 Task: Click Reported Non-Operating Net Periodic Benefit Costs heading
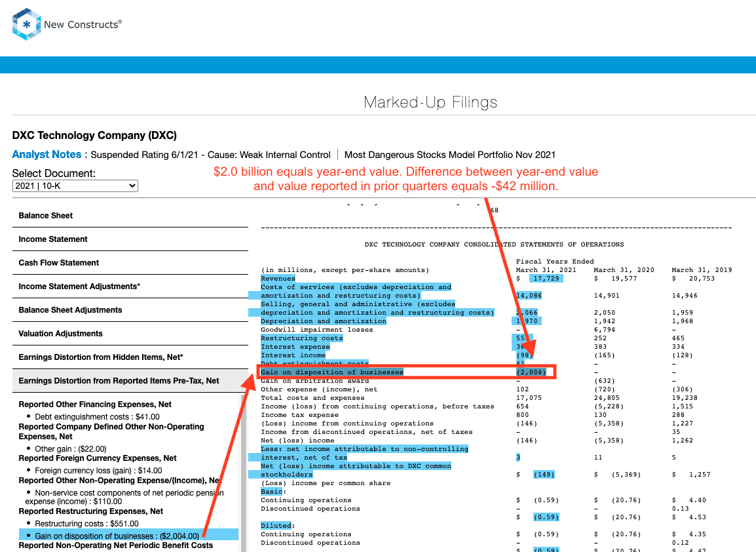(116, 545)
